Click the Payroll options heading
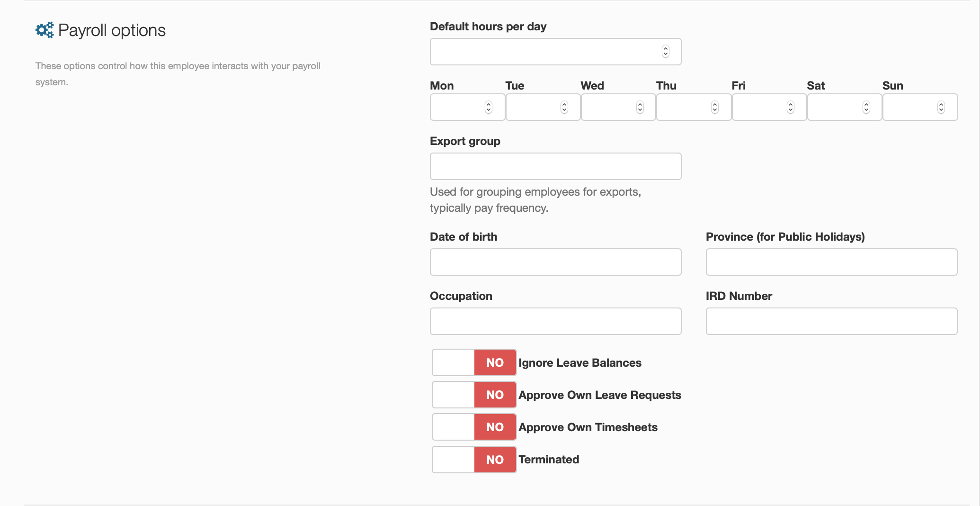This screenshot has width=980, height=506. [112, 30]
